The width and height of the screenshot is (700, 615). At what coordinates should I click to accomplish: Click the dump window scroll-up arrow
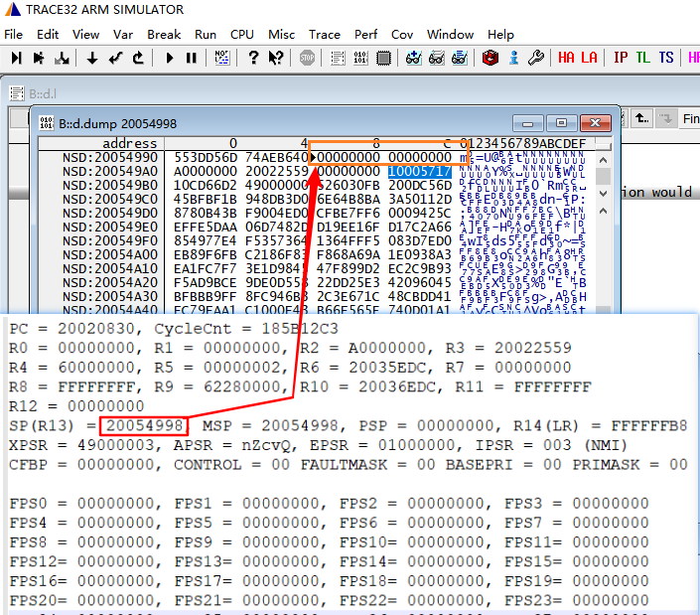[603, 160]
